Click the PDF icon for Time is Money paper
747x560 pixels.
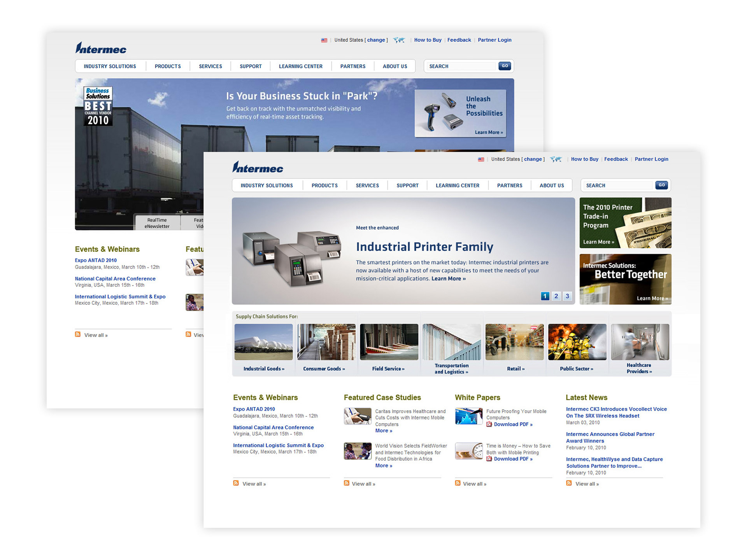[489, 459]
